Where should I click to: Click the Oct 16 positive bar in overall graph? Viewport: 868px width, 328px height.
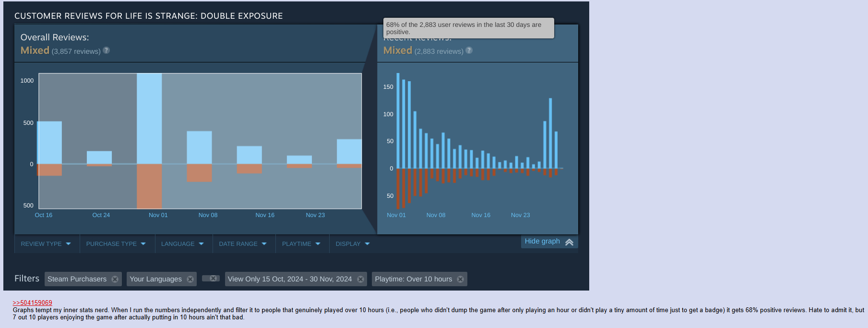tap(49, 143)
